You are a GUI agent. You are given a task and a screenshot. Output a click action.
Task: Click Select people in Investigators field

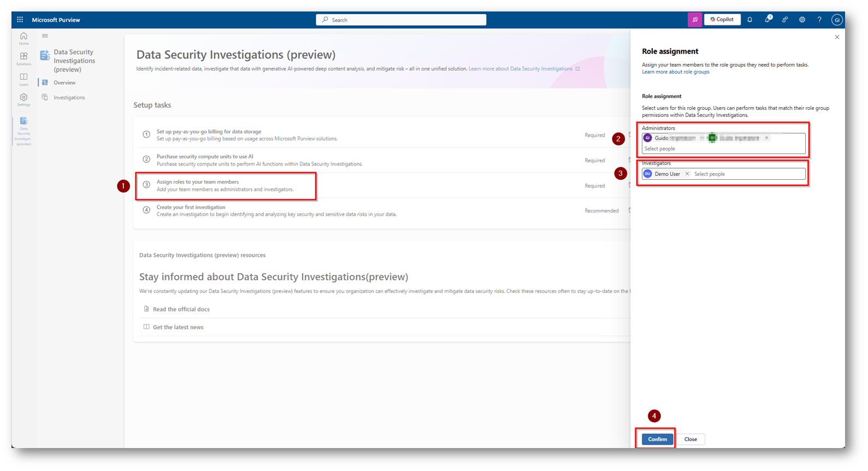pos(710,174)
